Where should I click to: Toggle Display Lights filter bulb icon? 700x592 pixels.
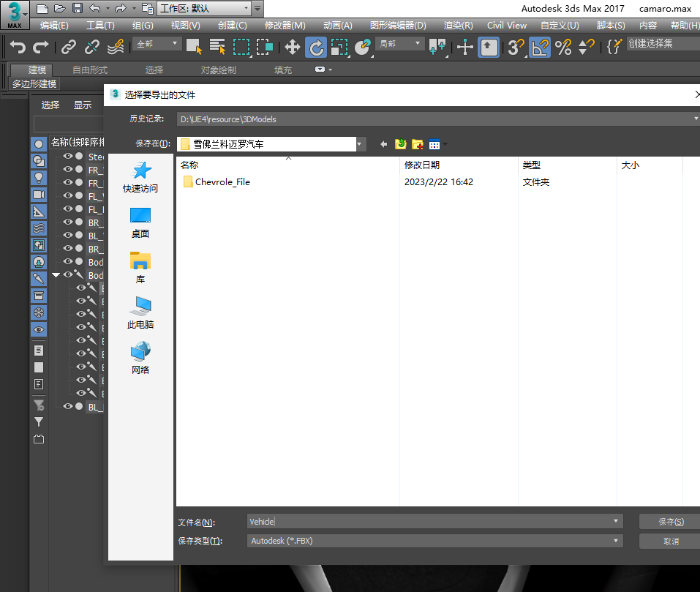(x=39, y=178)
